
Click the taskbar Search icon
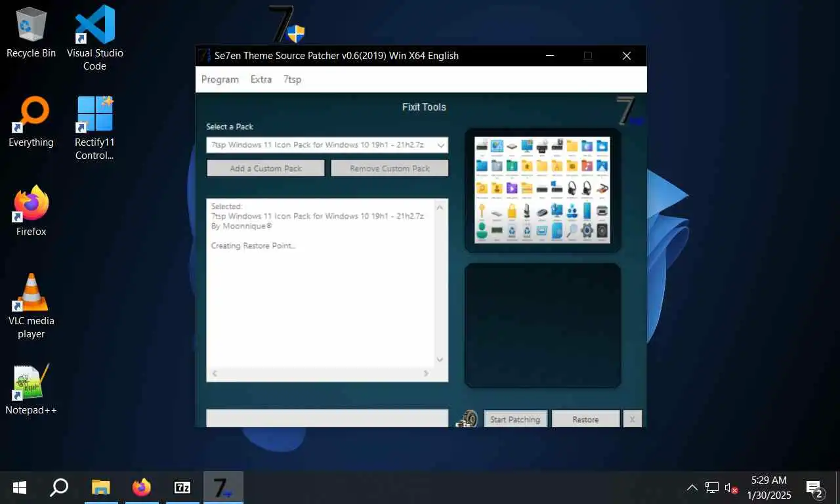[x=59, y=488]
